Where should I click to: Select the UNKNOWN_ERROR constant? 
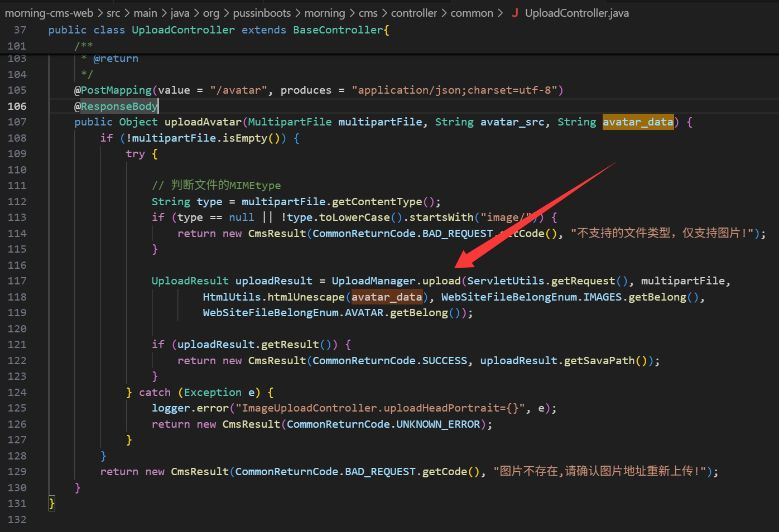pyautogui.click(x=437, y=424)
